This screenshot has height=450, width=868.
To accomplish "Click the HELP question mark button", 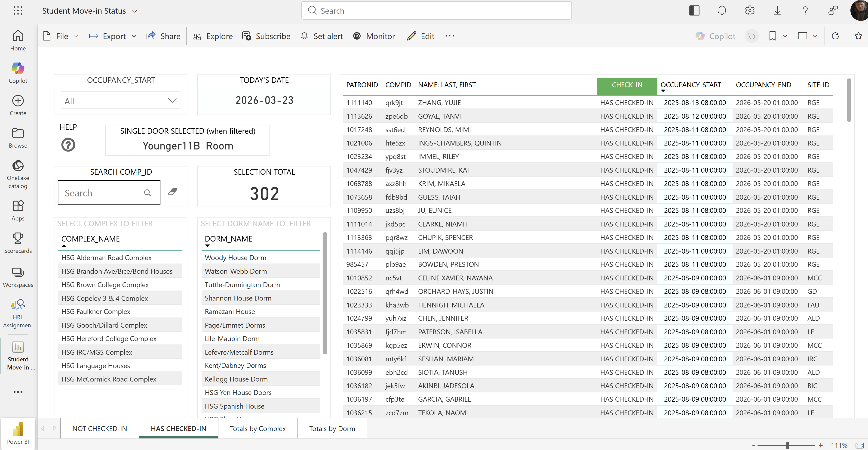I will coord(68,145).
